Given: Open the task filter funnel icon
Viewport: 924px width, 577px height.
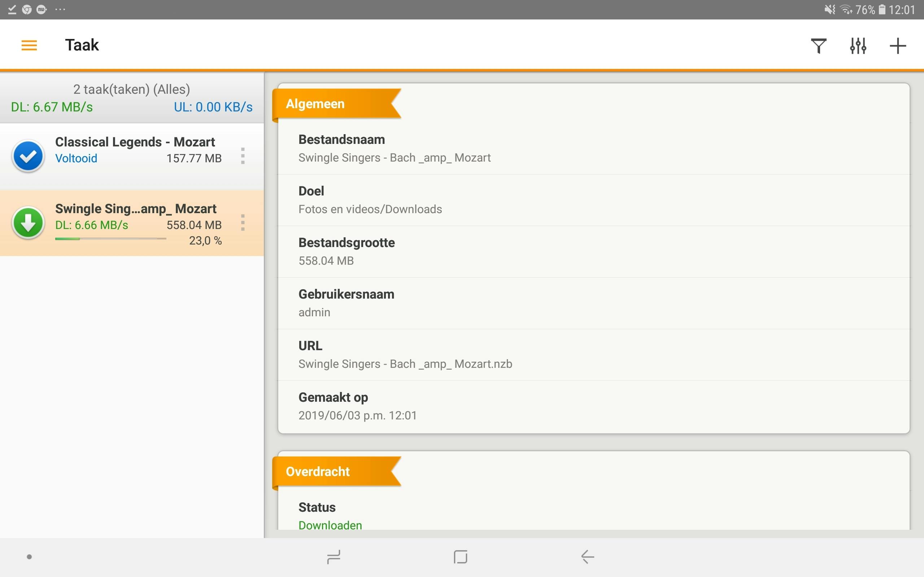Looking at the screenshot, I should coord(819,46).
